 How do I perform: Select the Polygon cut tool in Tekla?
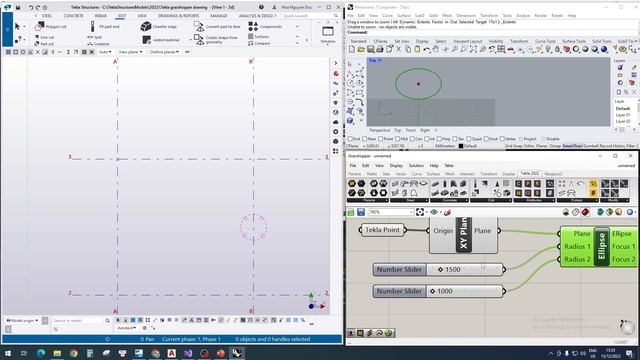51,27
